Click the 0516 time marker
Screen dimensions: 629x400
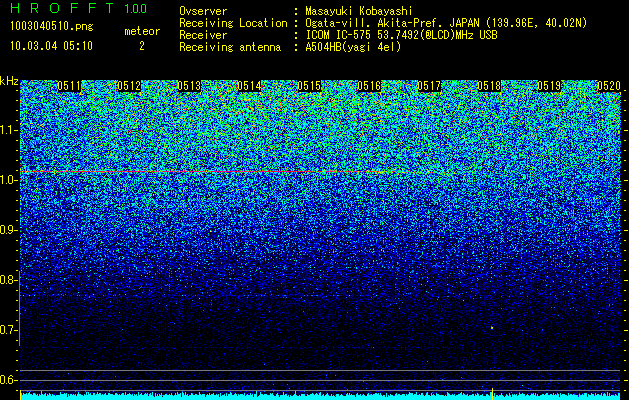(x=369, y=86)
